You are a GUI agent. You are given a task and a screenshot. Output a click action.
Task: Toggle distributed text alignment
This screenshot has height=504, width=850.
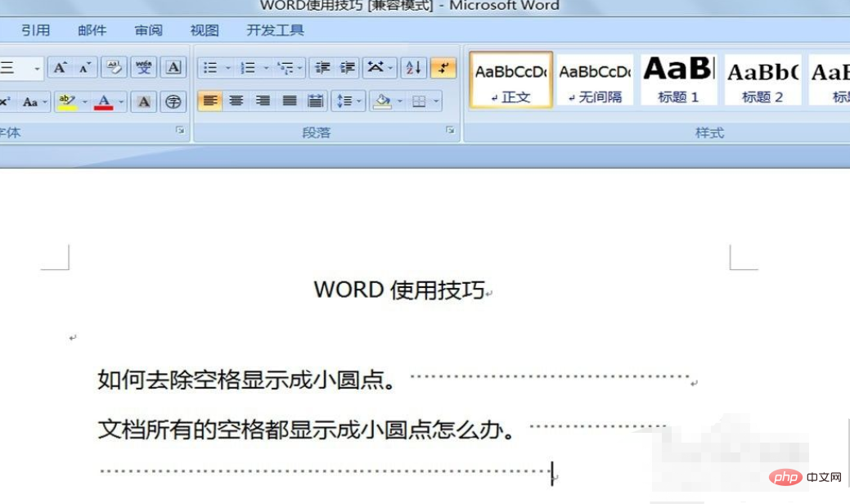pyautogui.click(x=315, y=101)
